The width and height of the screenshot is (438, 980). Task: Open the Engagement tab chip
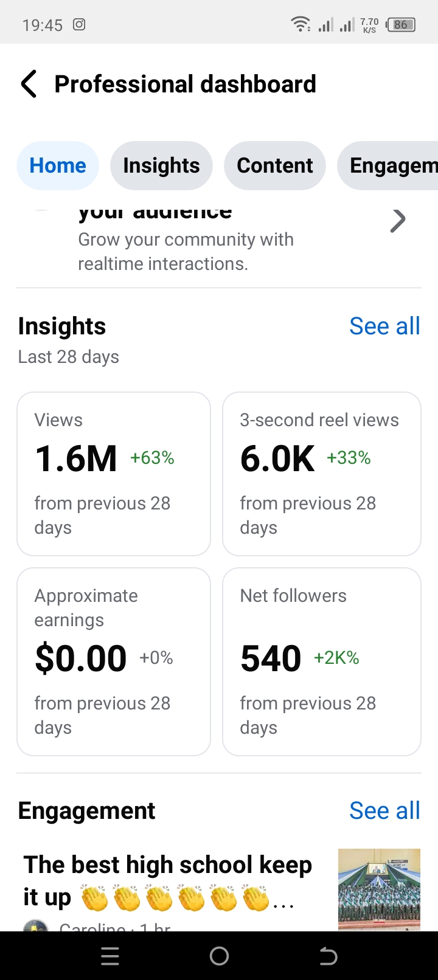tap(388, 165)
